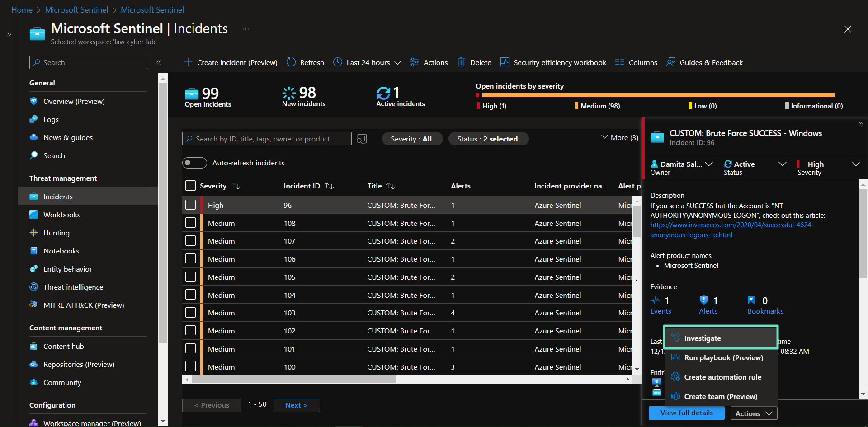Open Workbooks icon in sidebar
The image size is (868, 427).
34,215
